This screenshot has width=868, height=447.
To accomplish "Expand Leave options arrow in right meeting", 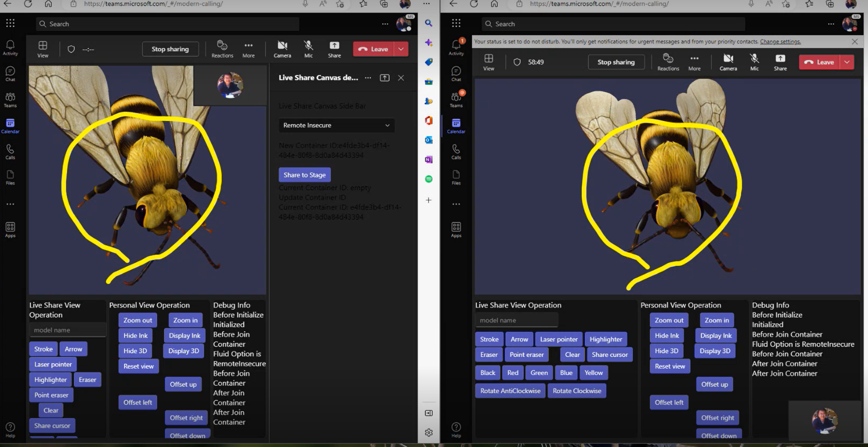I will coord(847,62).
